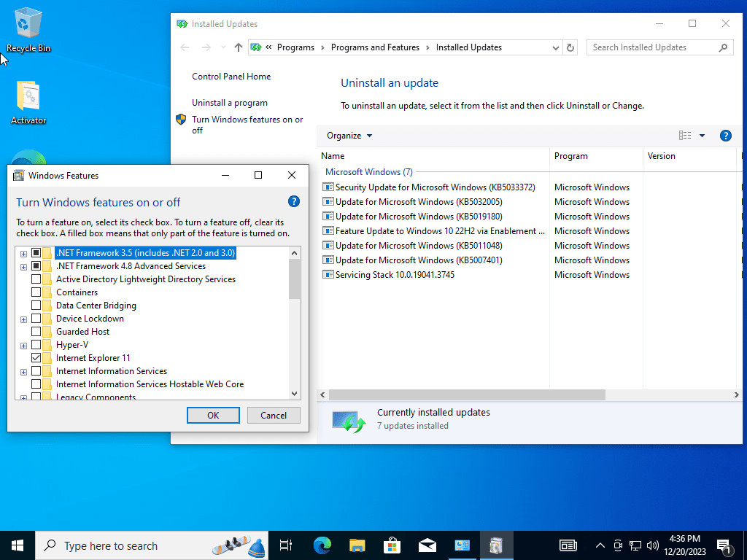Enable Active Directory Lightweight Directory Services
Screen dimensions: 747x560
(x=36, y=279)
